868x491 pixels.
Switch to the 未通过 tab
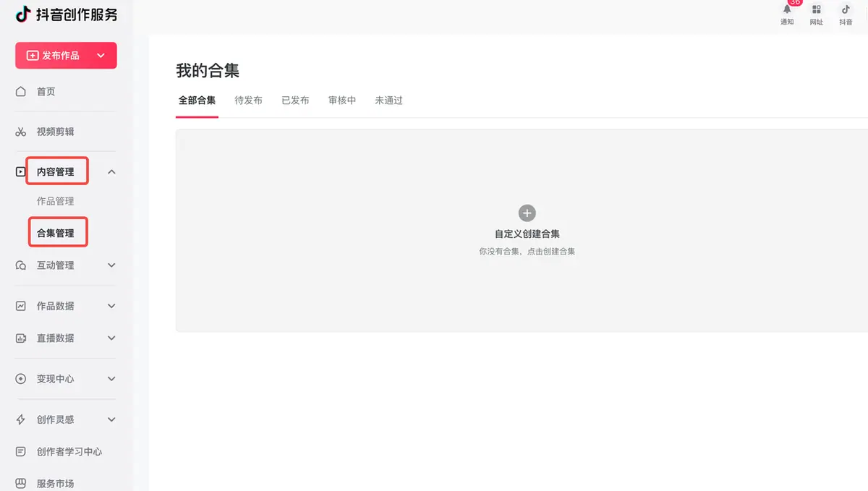[x=388, y=101]
